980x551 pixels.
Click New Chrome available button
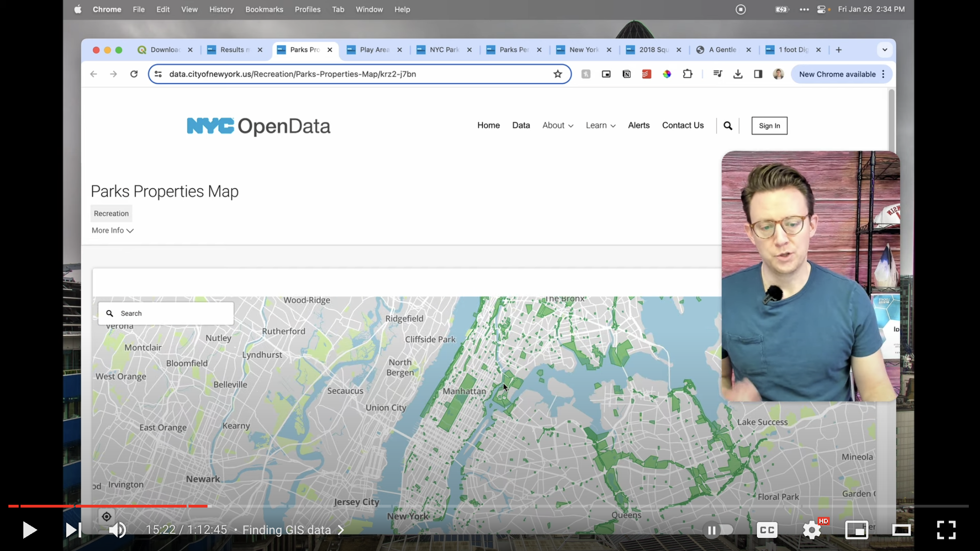pyautogui.click(x=837, y=74)
